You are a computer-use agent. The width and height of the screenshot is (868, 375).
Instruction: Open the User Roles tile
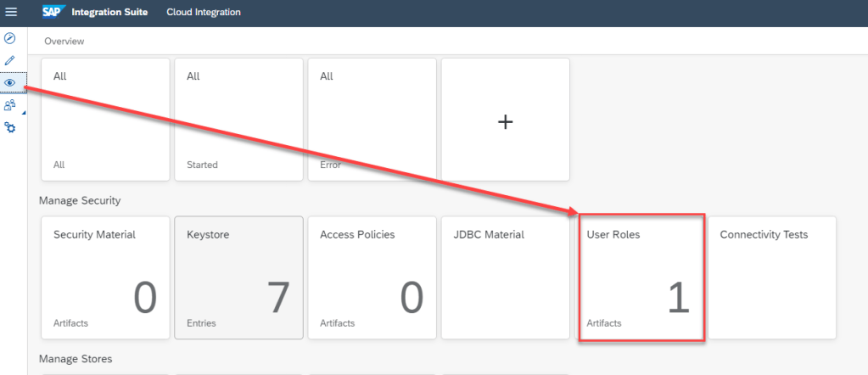[x=641, y=277]
